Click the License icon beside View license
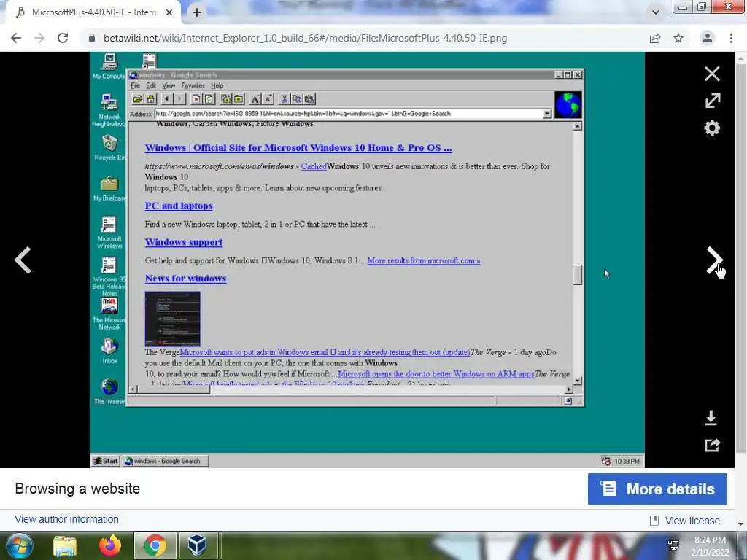Image resolution: width=747 pixels, height=560 pixels. 654,521
